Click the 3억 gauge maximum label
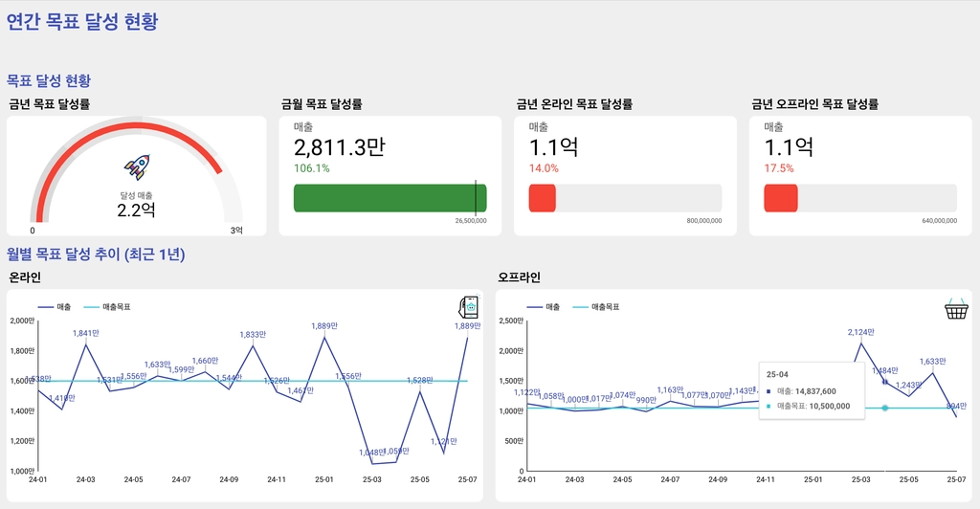This screenshot has height=509, width=980. [236, 231]
